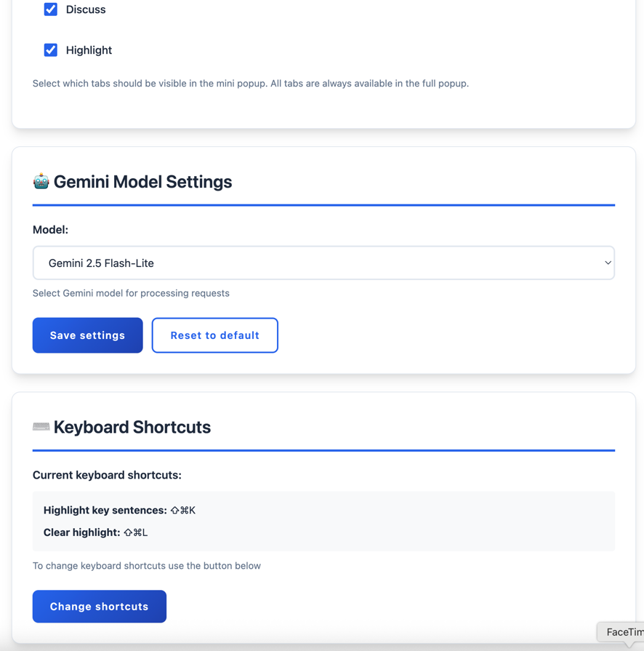Select the Keyboard Shortcuts heading
This screenshot has height=651, width=644.
point(132,427)
